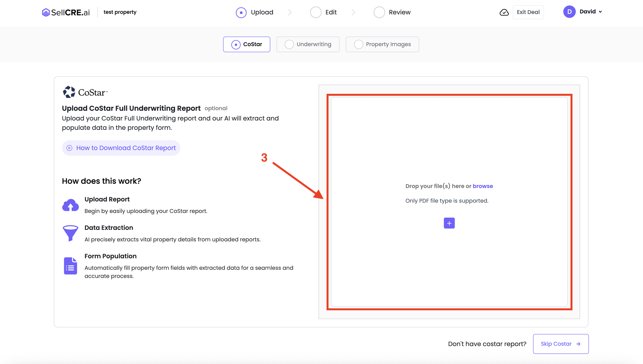The width and height of the screenshot is (643, 364).
Task: Expand the David user menu chevron
Action: pyautogui.click(x=600, y=12)
